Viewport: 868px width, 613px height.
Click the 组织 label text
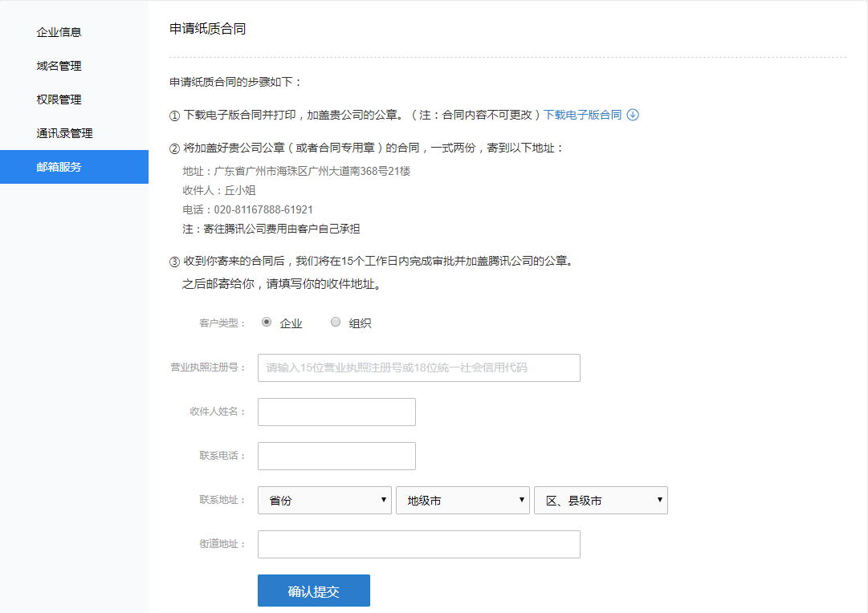pos(360,323)
